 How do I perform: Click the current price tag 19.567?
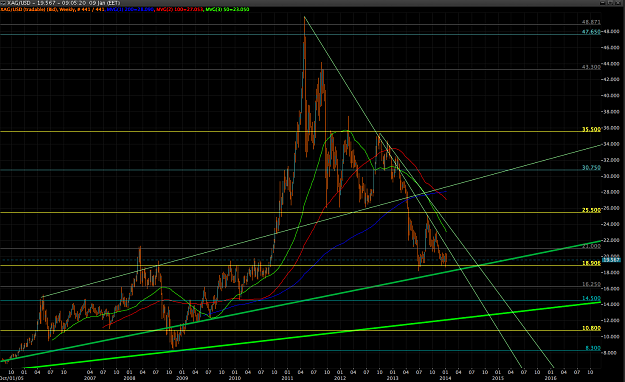[x=611, y=260]
